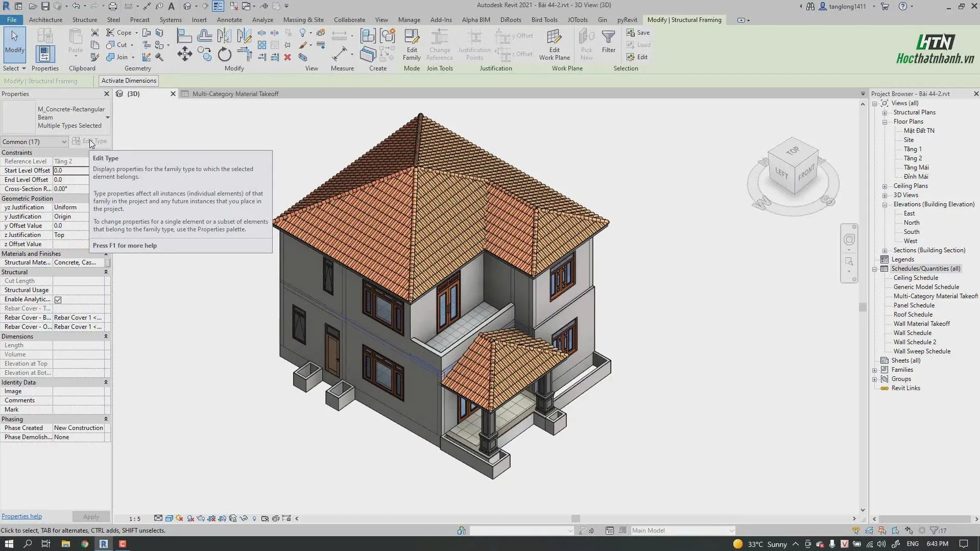The image size is (980, 551).
Task: Click the Edit Family button
Action: pyautogui.click(x=411, y=45)
